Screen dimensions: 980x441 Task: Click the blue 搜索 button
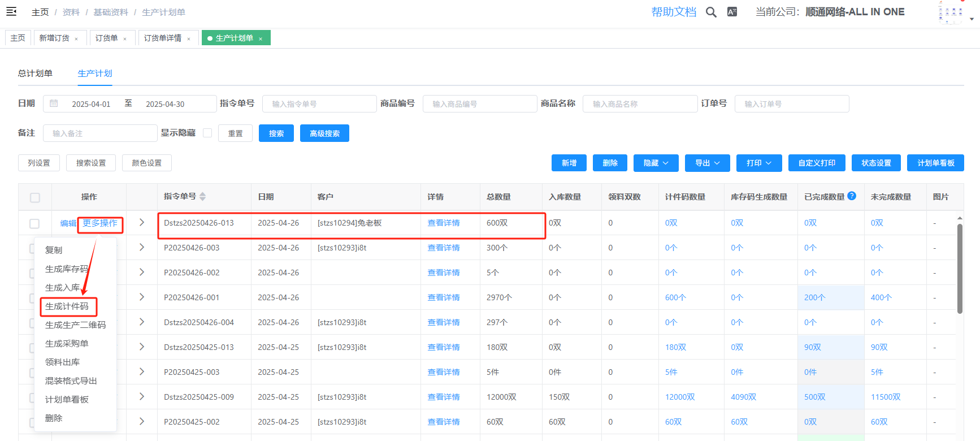coord(276,133)
